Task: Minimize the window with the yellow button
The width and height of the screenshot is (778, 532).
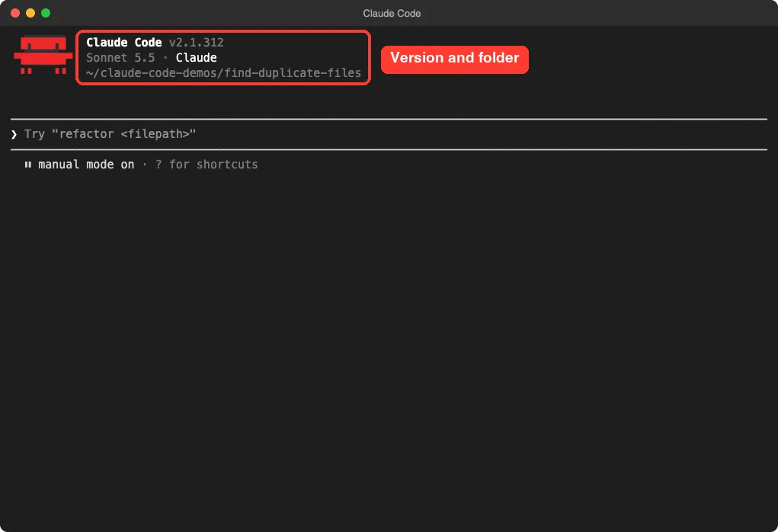Action: pos(30,13)
